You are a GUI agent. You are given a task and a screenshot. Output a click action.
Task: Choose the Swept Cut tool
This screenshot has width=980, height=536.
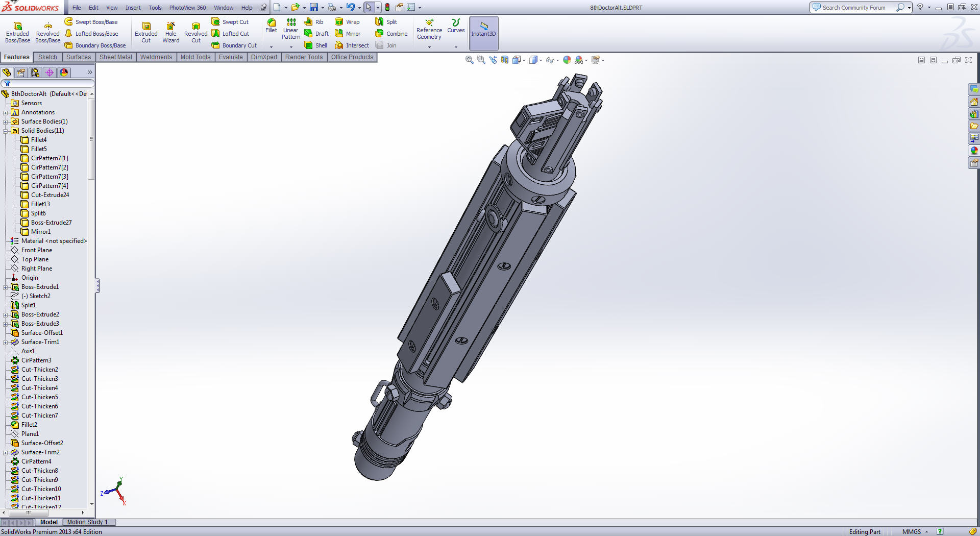click(x=230, y=22)
